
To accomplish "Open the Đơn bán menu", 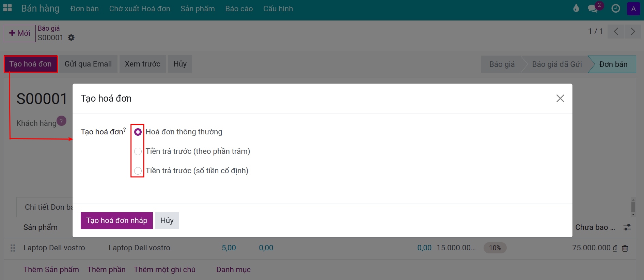I will coord(84,9).
